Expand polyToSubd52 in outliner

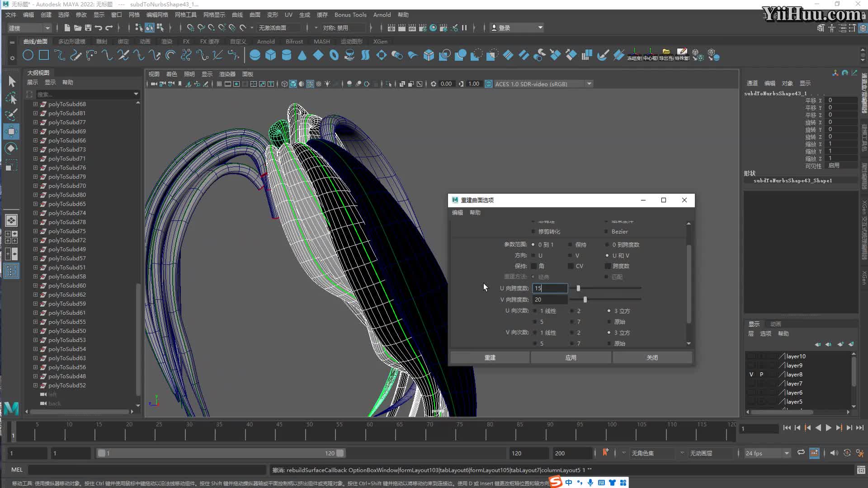click(x=35, y=385)
